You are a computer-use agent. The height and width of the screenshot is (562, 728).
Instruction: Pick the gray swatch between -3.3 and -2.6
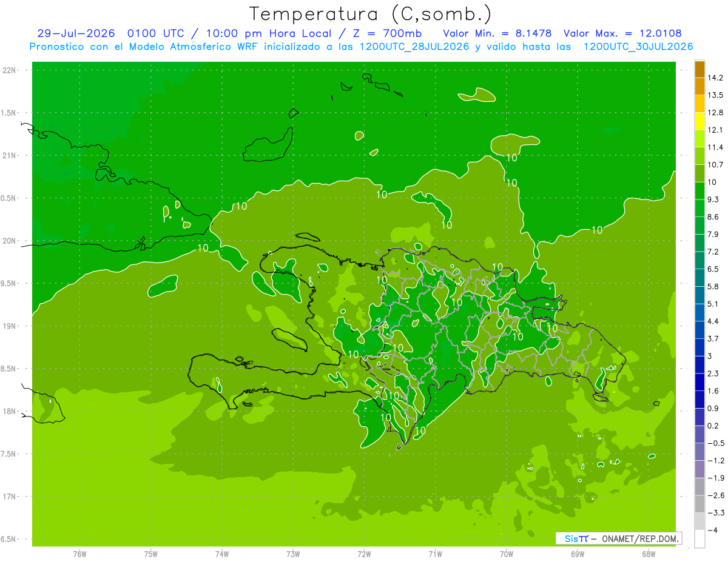[699, 504]
